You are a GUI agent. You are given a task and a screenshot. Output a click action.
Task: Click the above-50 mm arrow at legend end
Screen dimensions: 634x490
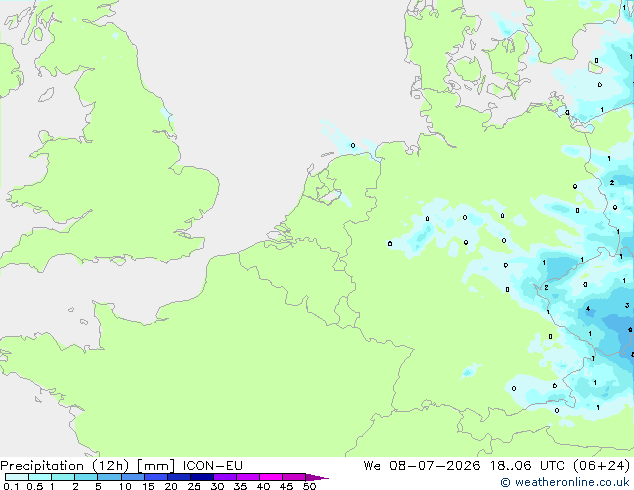317,477
